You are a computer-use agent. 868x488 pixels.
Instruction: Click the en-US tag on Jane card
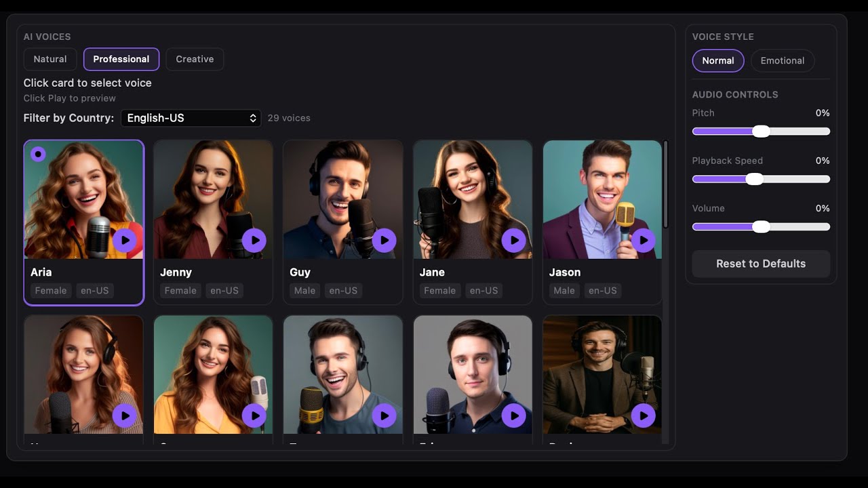click(x=484, y=291)
